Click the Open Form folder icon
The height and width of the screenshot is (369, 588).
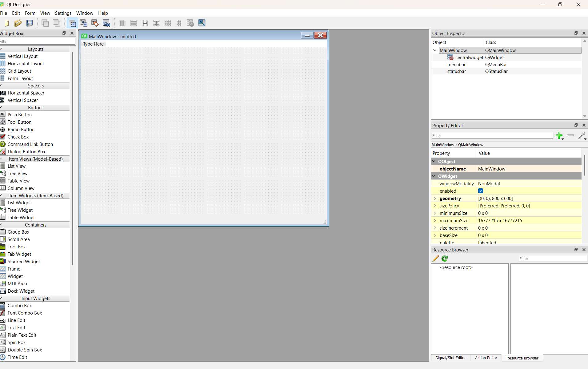coord(18,23)
